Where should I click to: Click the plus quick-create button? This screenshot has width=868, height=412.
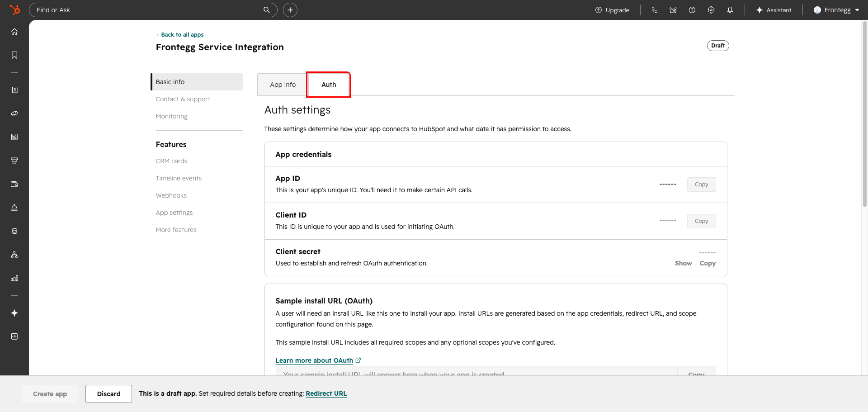click(x=290, y=10)
